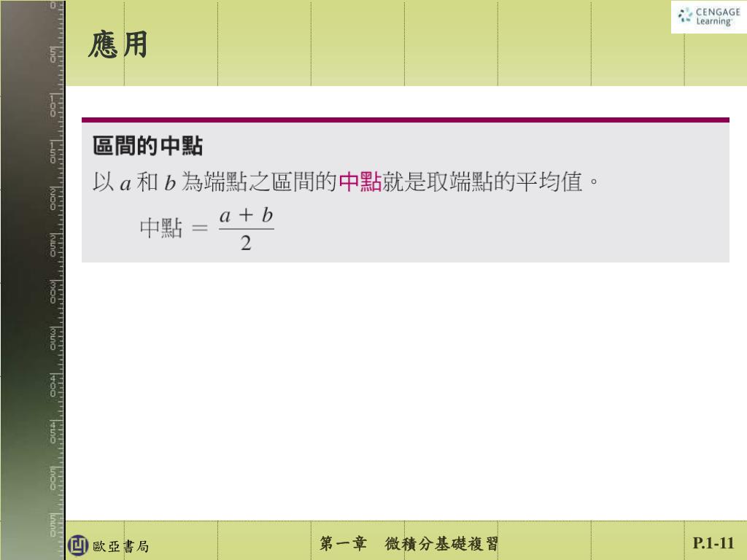Click the footer chapter title 第一章 微積分基礎複習
Viewport: 747px width, 560px height.
409,543
